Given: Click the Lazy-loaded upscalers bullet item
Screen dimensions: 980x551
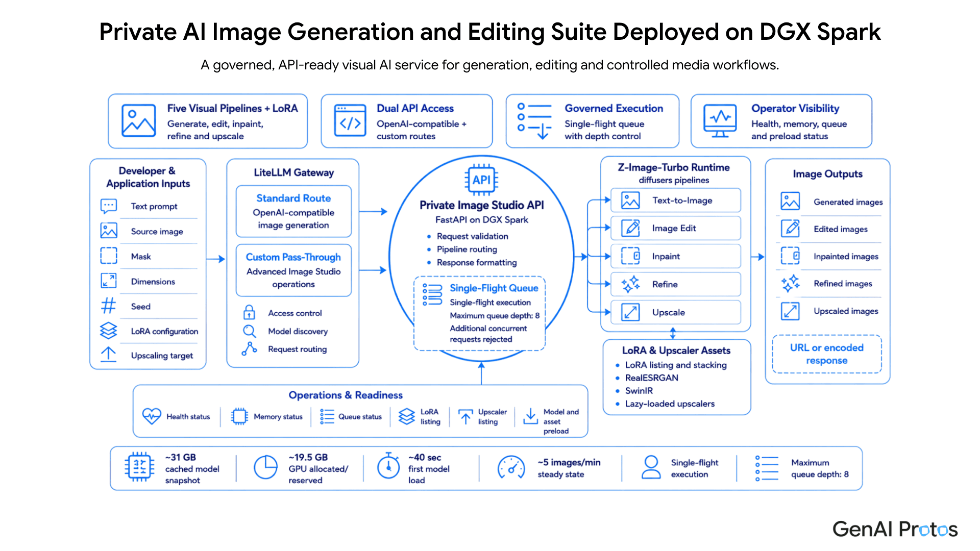Looking at the screenshot, I should click(x=670, y=404).
